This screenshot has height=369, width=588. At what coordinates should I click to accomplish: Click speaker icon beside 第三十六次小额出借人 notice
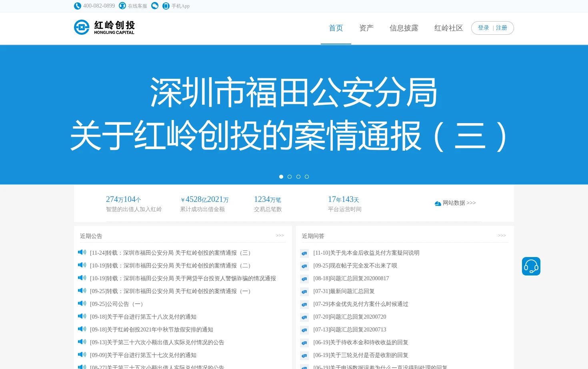(82, 342)
